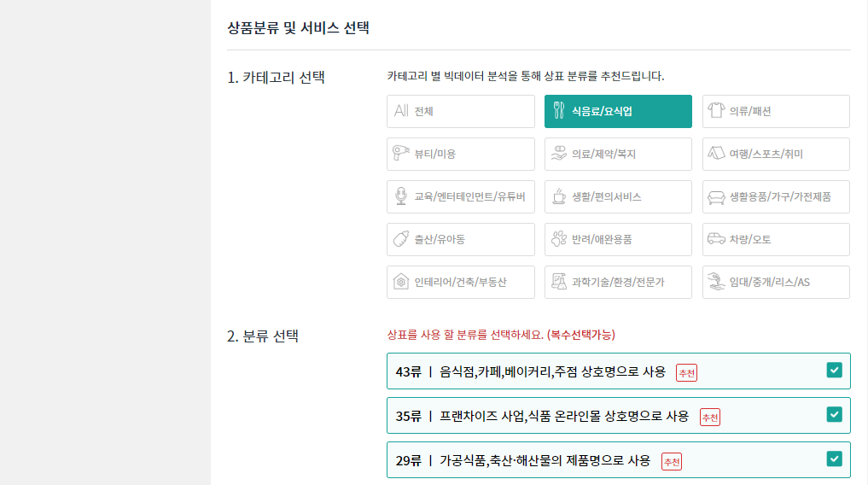Pick the 의료/제약/복지 hand icon
Screen dimensions: 868x485
[x=558, y=154]
